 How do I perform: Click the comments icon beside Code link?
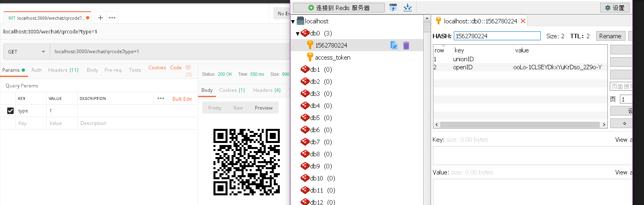coord(188,68)
